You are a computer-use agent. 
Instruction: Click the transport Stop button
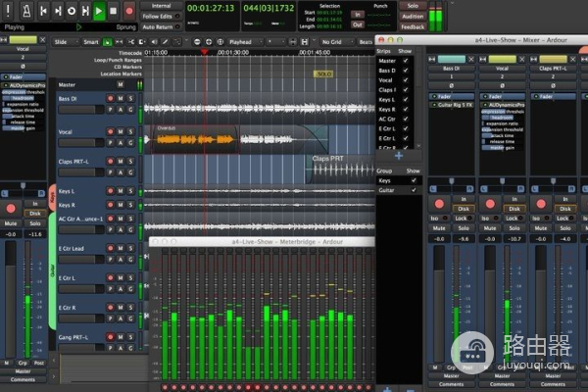pos(114,10)
